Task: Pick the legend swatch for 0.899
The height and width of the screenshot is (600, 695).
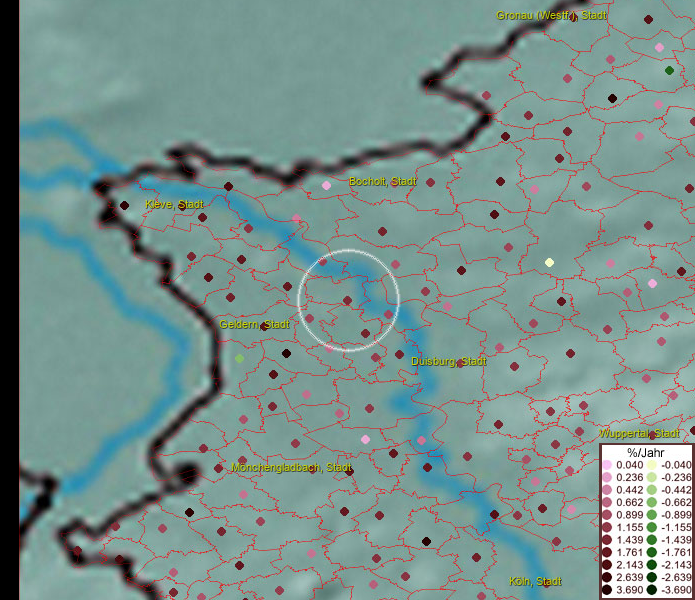Action: 607,515
